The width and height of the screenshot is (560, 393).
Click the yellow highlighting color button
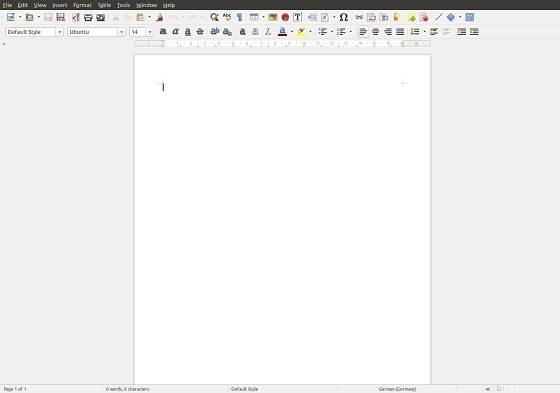(301, 32)
